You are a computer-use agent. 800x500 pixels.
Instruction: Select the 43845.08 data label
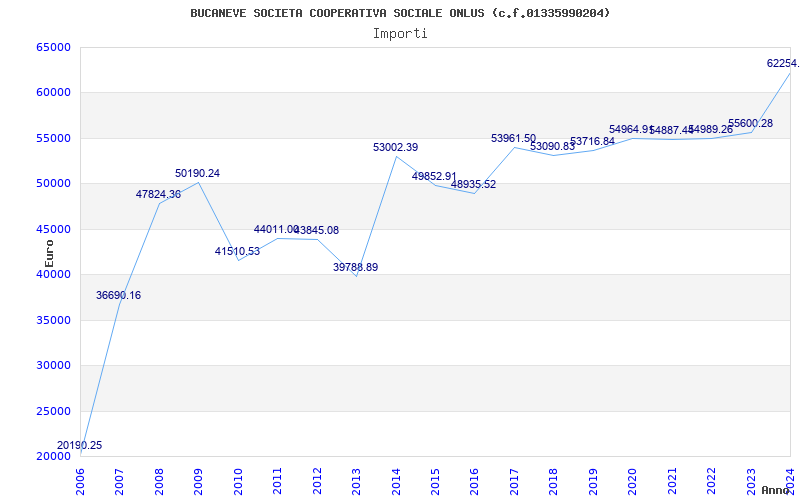tap(318, 231)
